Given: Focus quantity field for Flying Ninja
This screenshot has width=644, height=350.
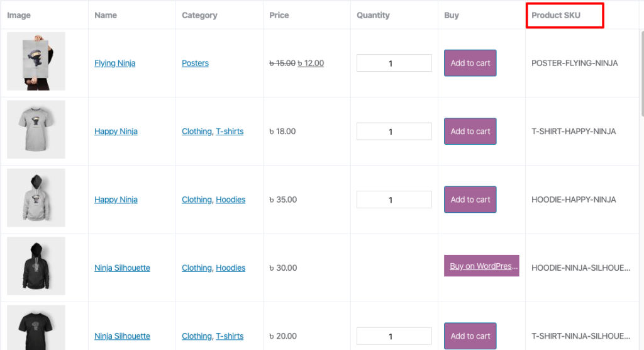Looking at the screenshot, I should 394,63.
